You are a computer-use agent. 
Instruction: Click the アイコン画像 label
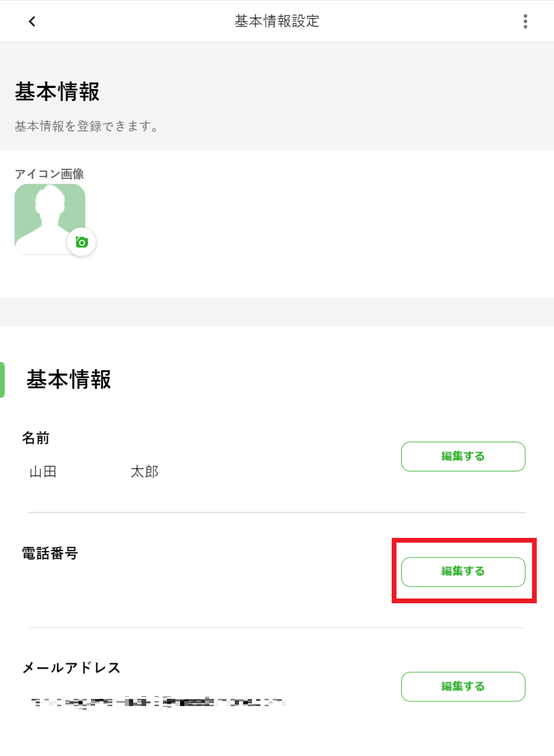(49, 174)
